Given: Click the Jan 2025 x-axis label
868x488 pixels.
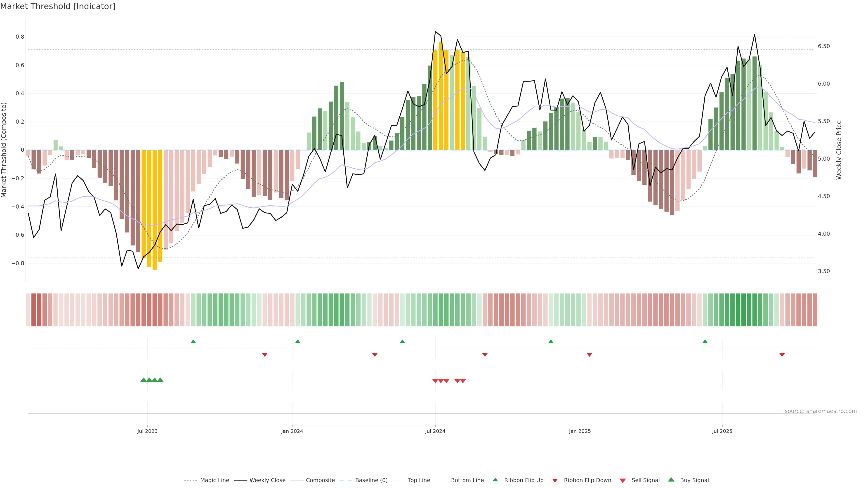Looking at the screenshot, I should click(x=580, y=431).
